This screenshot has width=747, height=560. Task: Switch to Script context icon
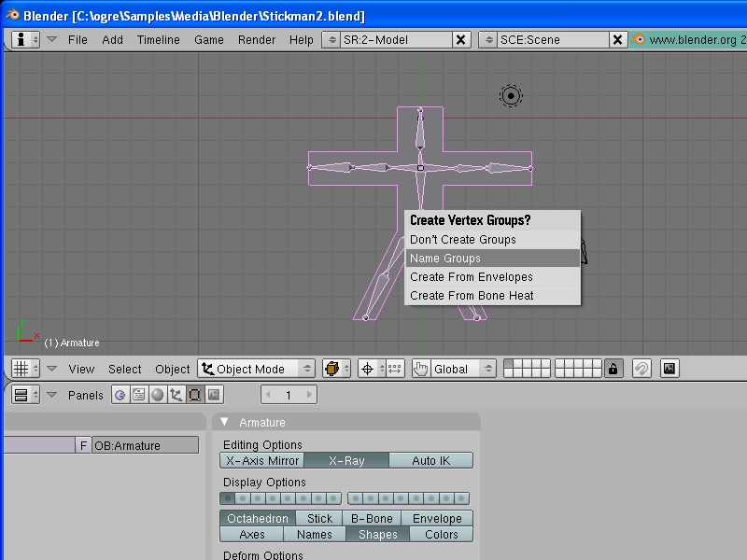coord(138,395)
